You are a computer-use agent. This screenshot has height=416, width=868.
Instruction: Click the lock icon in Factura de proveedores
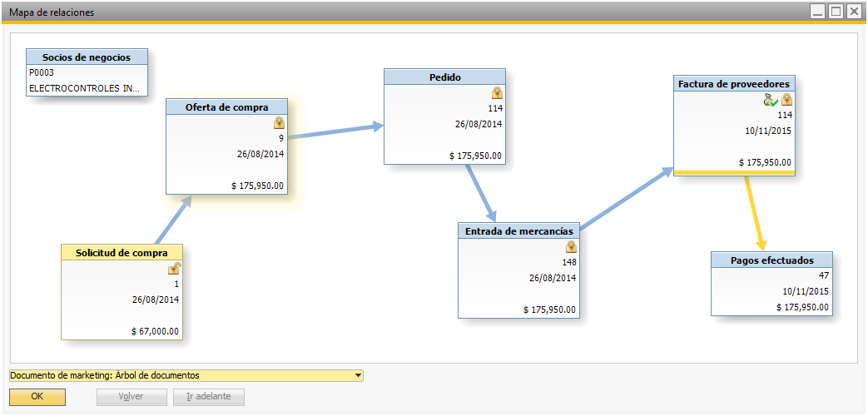(786, 100)
